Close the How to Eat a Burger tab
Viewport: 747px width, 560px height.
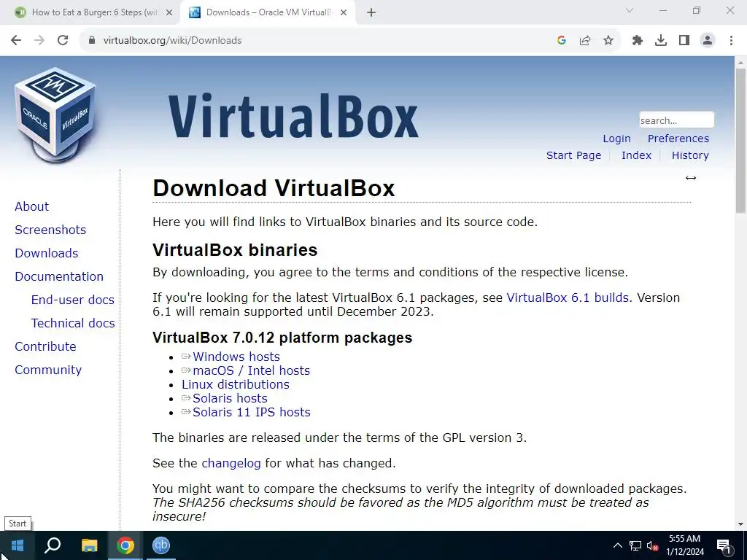tap(169, 13)
